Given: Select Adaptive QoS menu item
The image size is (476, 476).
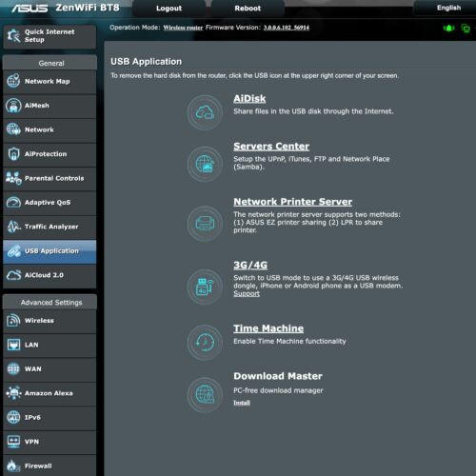Looking at the screenshot, I should click(50, 203).
